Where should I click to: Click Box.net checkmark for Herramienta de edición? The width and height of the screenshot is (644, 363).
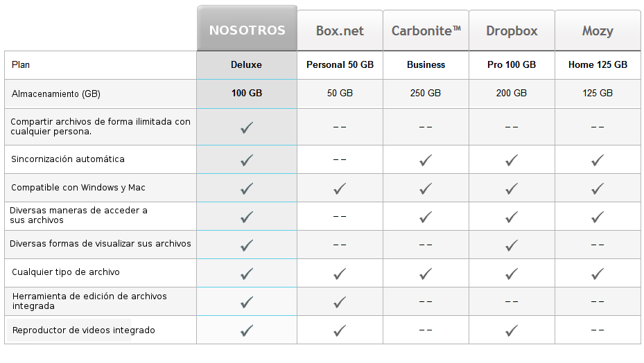point(340,302)
